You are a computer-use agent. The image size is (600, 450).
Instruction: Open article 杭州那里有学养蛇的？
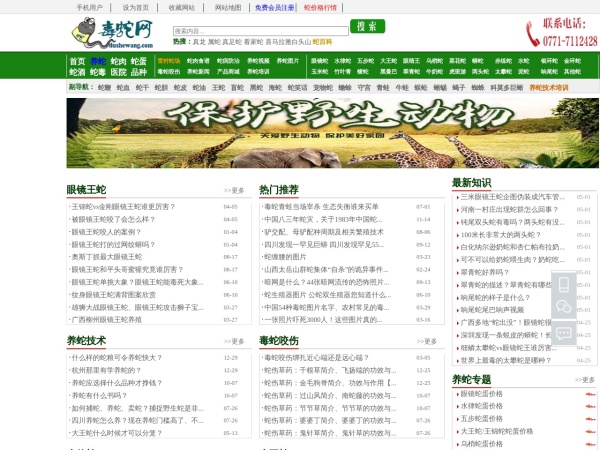coord(106,370)
